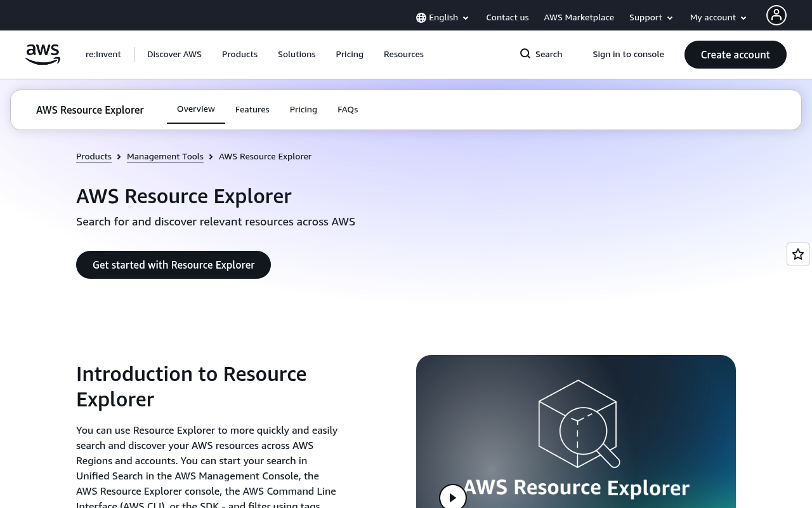This screenshot has width=812, height=508.
Task: Click Sign in to console
Action: click(x=629, y=55)
